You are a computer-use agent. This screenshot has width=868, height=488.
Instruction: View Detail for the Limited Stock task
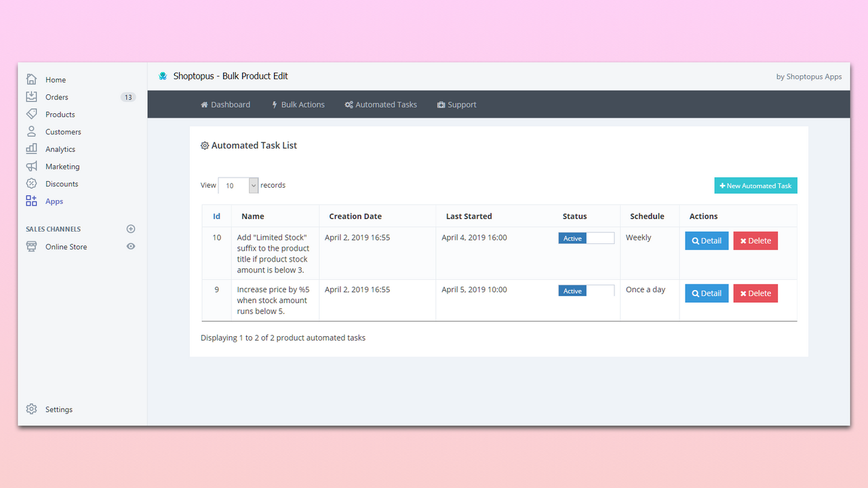(707, 241)
